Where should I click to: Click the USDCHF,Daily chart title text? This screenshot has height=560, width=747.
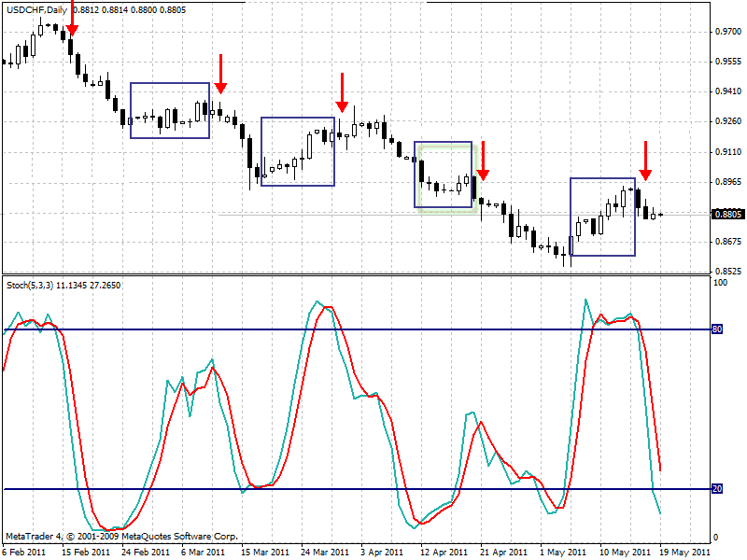pyautogui.click(x=37, y=9)
